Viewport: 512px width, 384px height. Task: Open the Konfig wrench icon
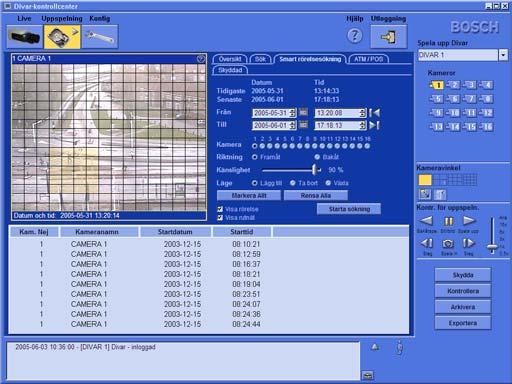pyautogui.click(x=100, y=37)
